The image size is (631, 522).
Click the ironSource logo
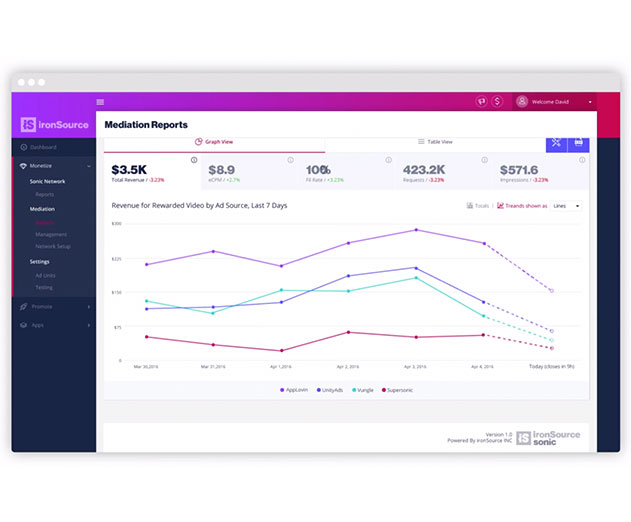click(54, 125)
